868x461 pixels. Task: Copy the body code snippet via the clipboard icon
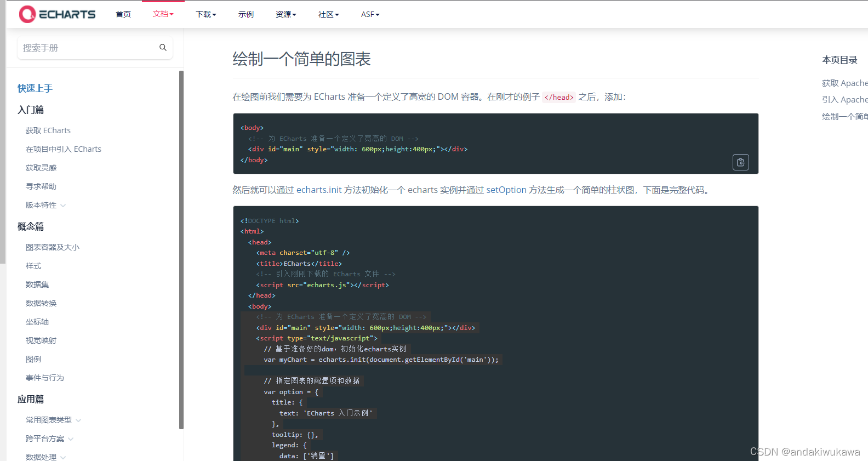coord(740,162)
